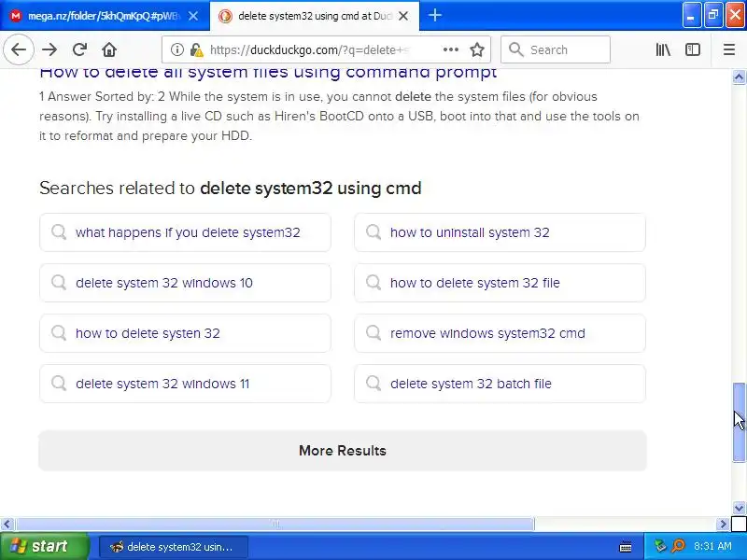
Task: Open the Firefox home page
Action: (109, 49)
